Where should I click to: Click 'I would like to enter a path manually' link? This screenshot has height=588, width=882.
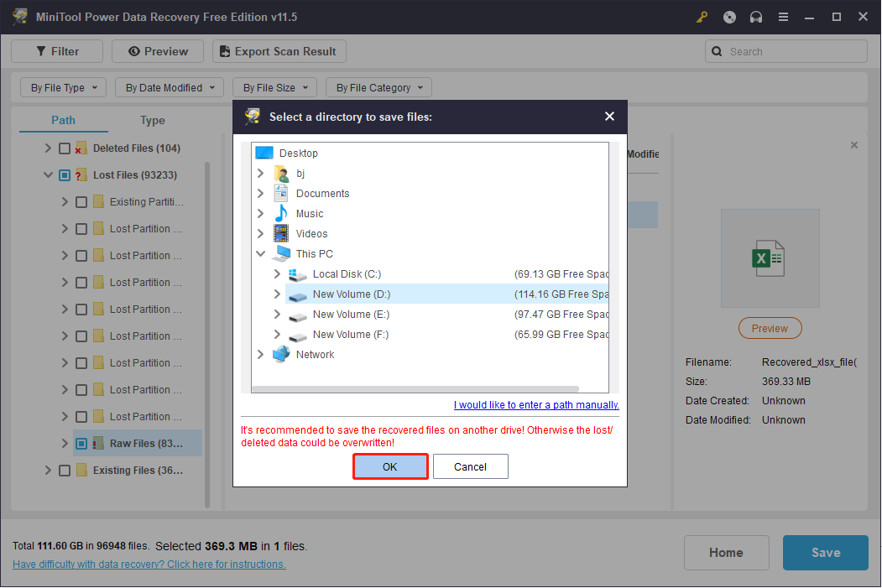536,405
